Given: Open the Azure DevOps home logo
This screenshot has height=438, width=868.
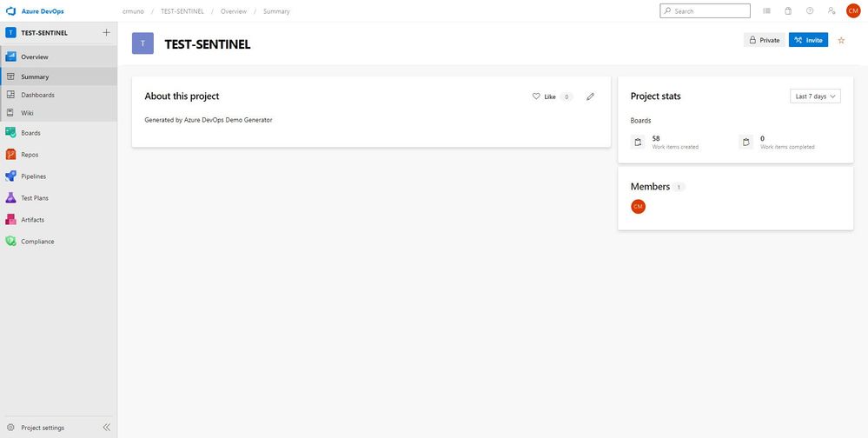Looking at the screenshot, I should tap(35, 11).
